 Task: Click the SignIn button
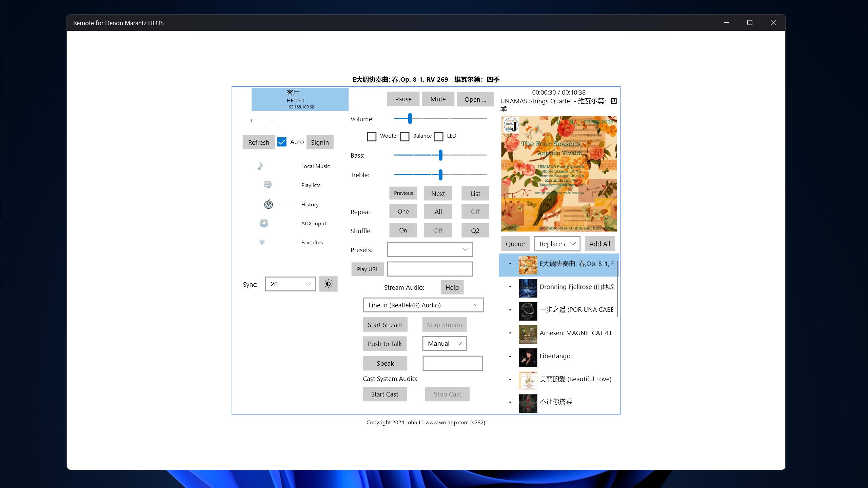point(319,142)
